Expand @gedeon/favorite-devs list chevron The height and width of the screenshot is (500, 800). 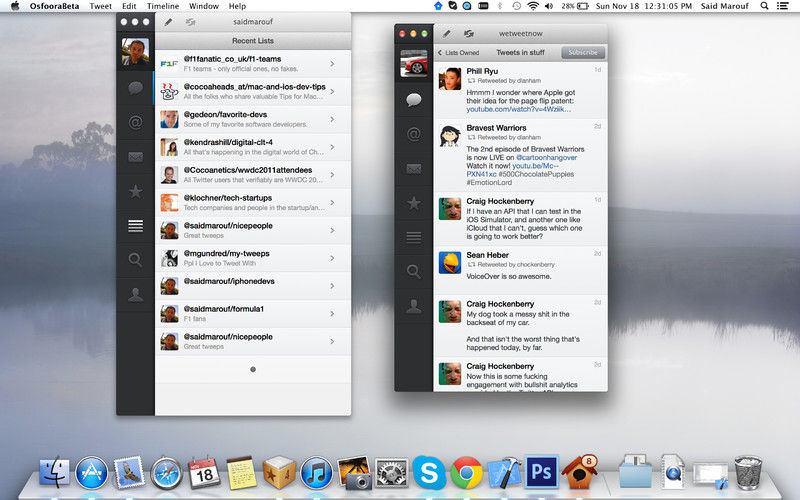(332, 119)
